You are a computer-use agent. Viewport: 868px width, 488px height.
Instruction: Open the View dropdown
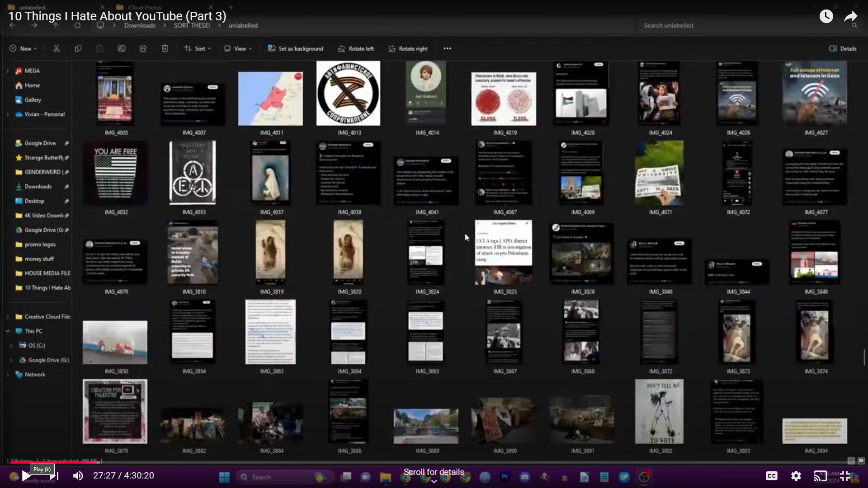pyautogui.click(x=238, y=48)
